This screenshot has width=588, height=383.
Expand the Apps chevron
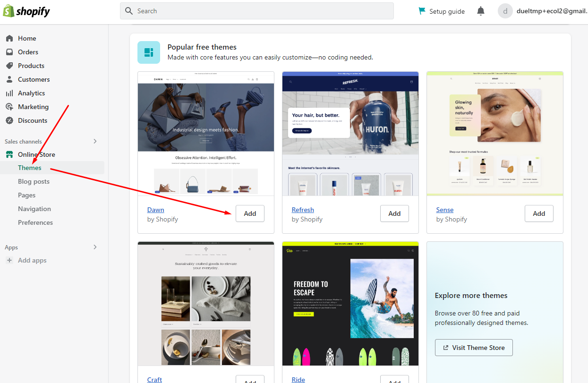click(95, 247)
